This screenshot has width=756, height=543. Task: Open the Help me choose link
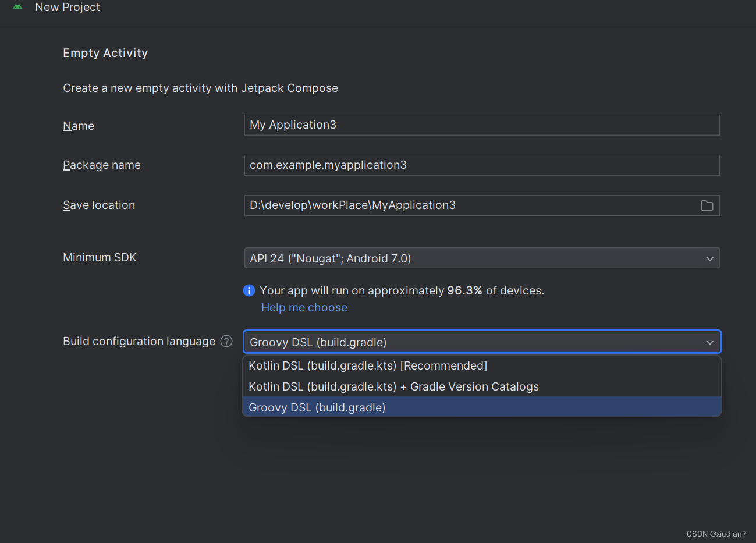pyautogui.click(x=304, y=307)
